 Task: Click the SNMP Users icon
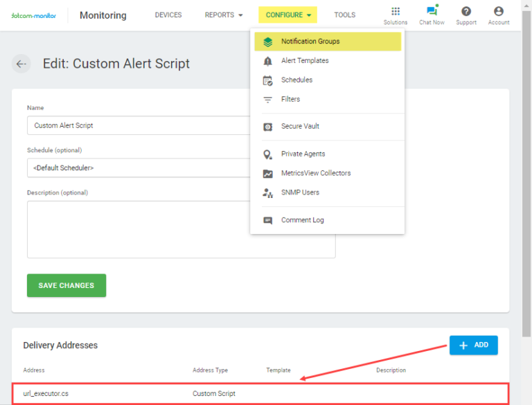coord(268,193)
